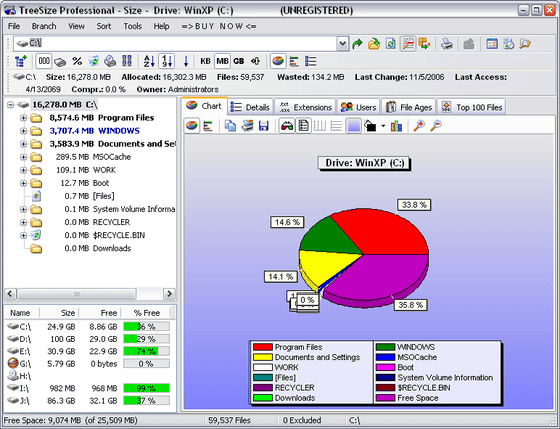Toggle percent display mode
This screenshot has width=560, height=429.
click(77, 61)
